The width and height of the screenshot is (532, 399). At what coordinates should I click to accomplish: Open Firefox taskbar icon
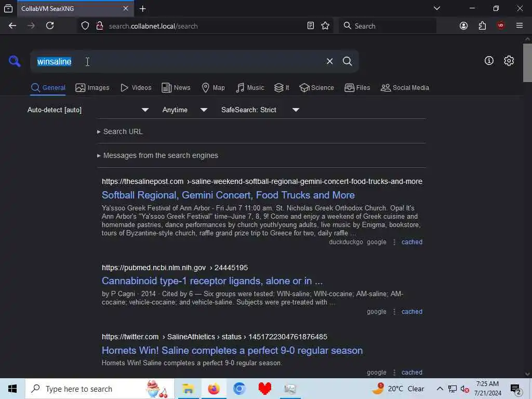[x=214, y=389]
